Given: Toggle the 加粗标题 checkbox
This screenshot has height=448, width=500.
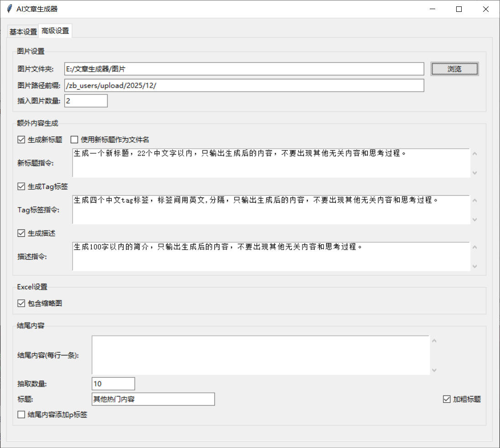Looking at the screenshot, I should (x=447, y=399).
